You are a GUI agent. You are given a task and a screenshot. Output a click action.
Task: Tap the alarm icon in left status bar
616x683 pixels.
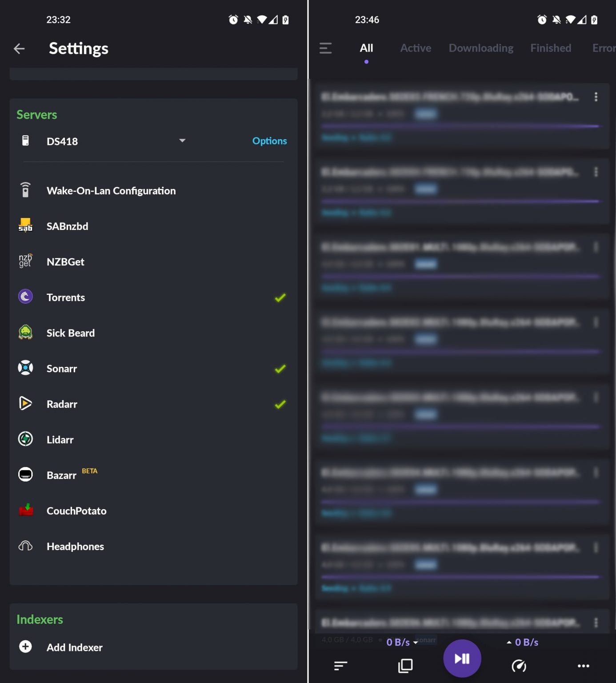[233, 20]
